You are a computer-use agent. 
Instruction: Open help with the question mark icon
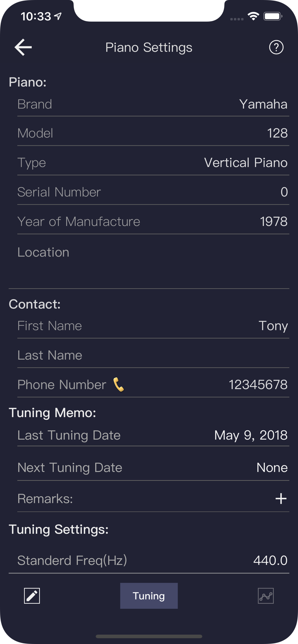(276, 47)
